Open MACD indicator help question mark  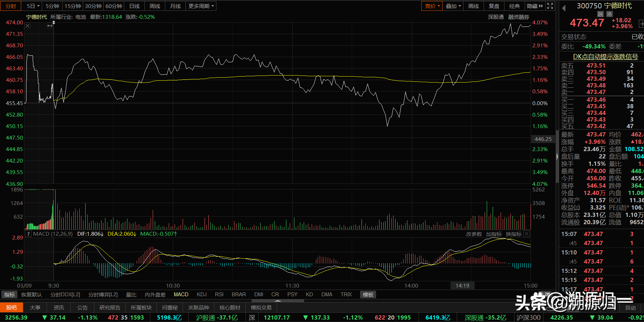(x=29, y=234)
